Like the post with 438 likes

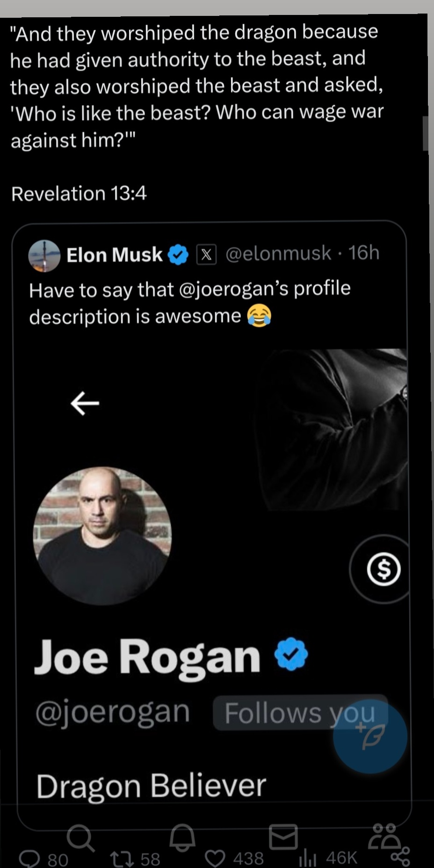pyautogui.click(x=234, y=858)
